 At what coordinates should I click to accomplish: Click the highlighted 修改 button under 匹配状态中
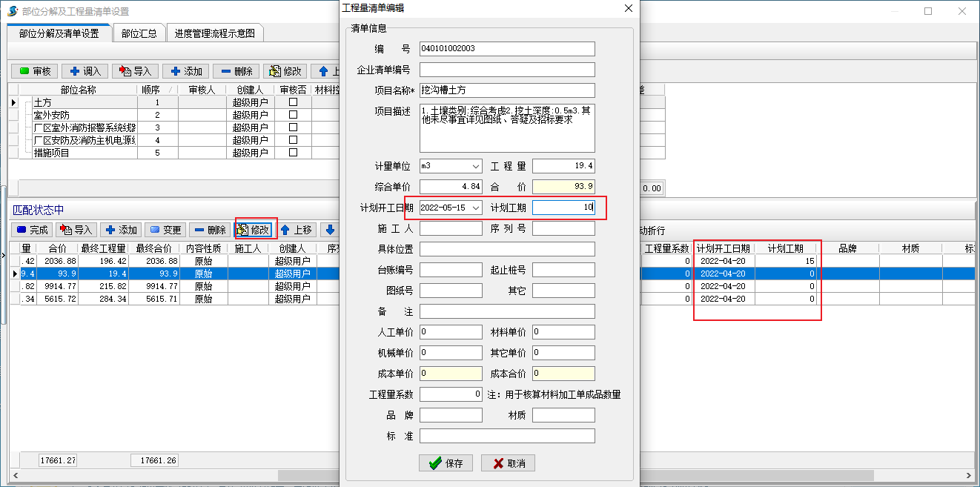pos(253,230)
